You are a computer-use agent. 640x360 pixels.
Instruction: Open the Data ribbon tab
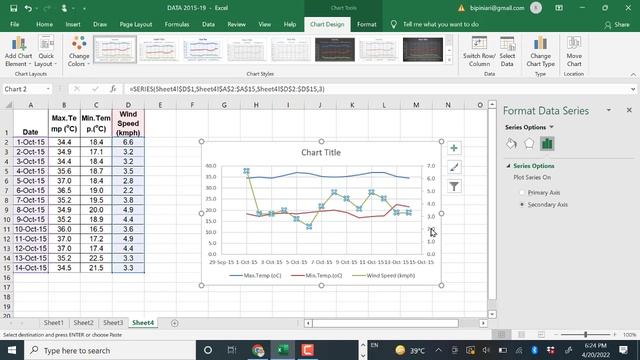click(208, 24)
